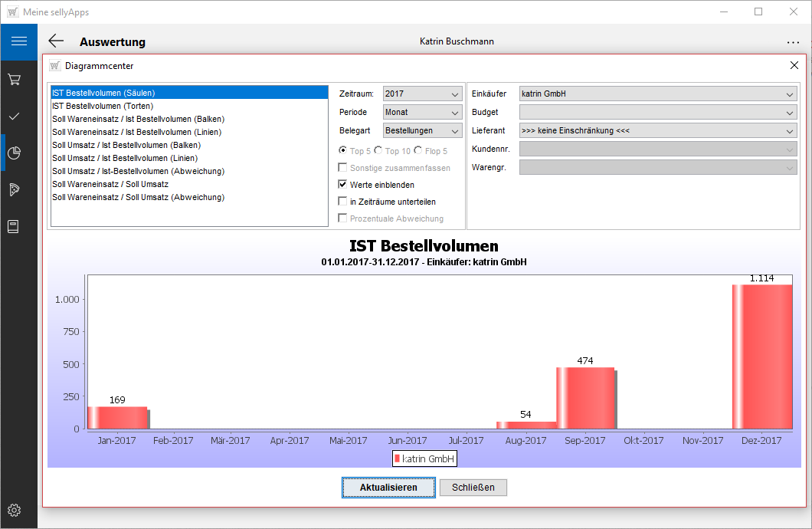The height and width of the screenshot is (529, 812).
Task: Click the shopping cart sidebar icon
Action: 14,79
